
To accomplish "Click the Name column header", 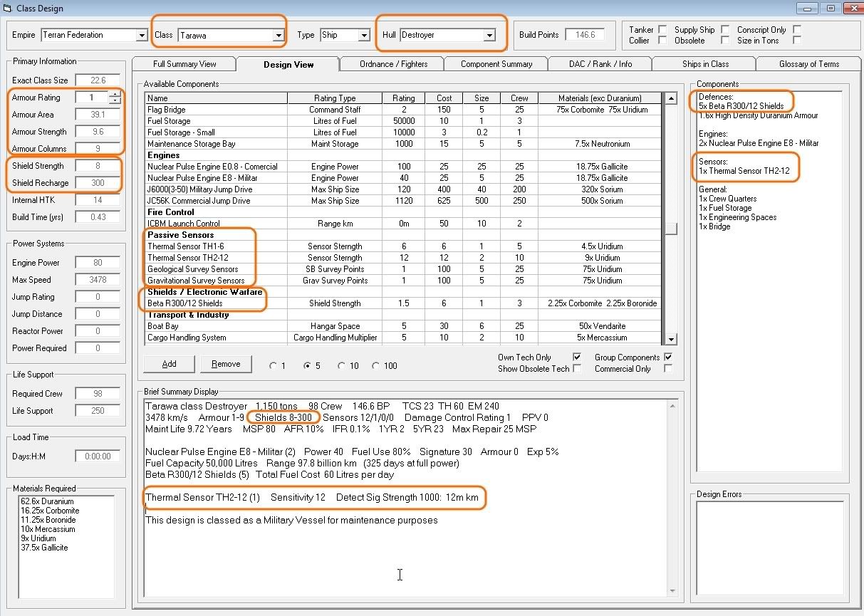I will 217,98.
